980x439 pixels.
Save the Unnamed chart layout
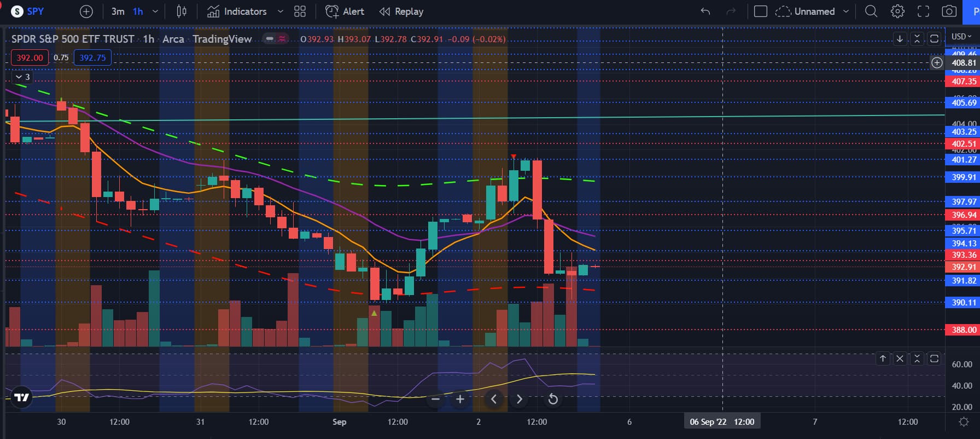coord(805,11)
